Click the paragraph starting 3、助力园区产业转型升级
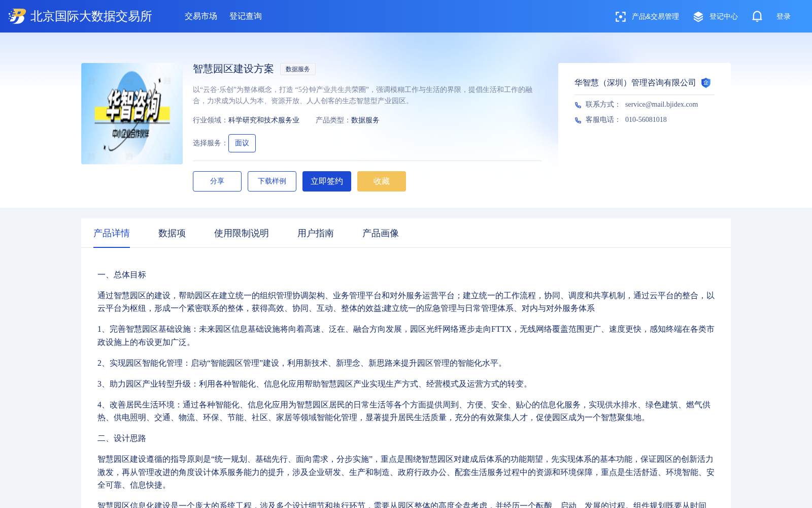The width and height of the screenshot is (812, 508). coord(315,384)
